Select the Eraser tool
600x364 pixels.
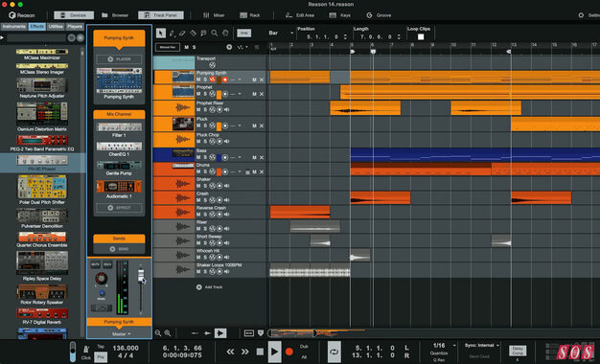(x=182, y=34)
